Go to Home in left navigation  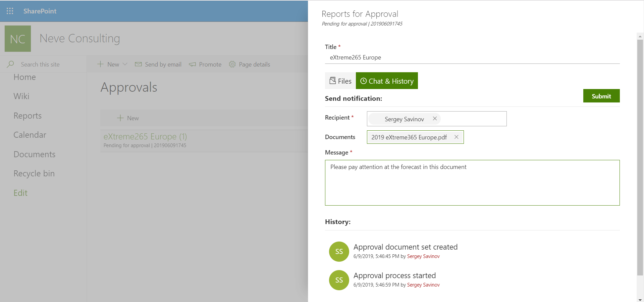pyautogui.click(x=24, y=77)
